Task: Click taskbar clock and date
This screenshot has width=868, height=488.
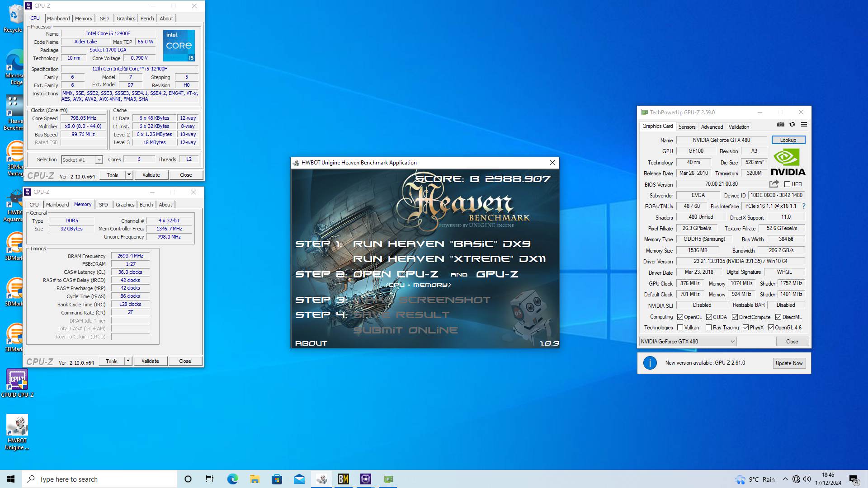Action: [828, 479]
